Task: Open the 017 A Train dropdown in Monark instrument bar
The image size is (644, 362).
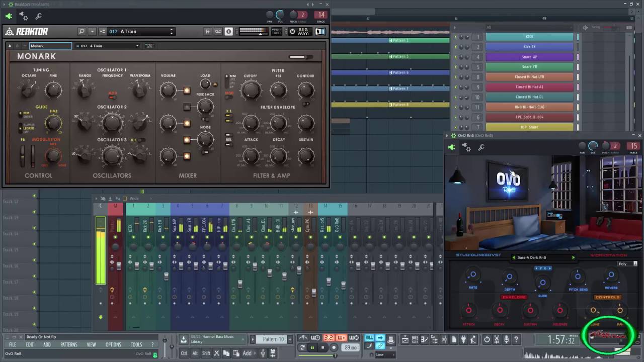Action: [107, 46]
